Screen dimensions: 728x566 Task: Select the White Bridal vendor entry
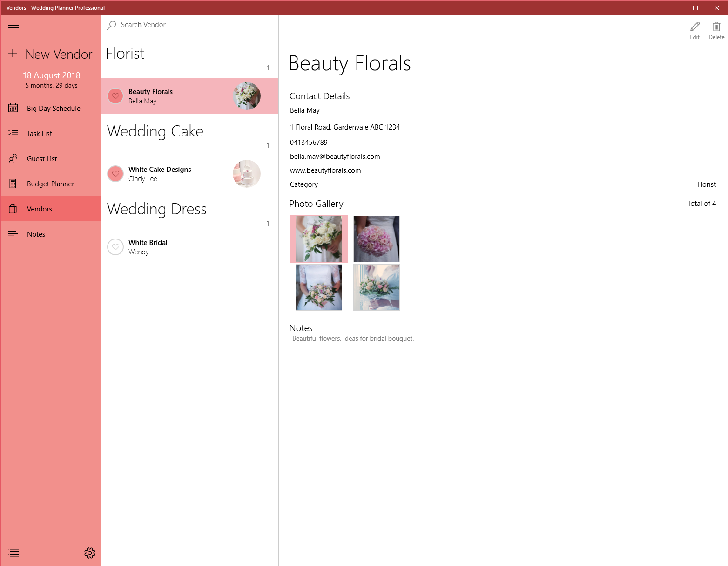[190, 247]
